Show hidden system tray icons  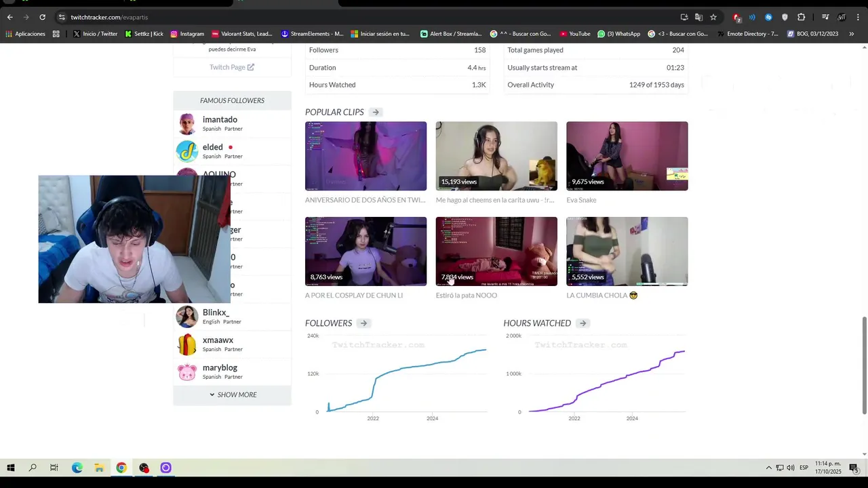pos(768,468)
